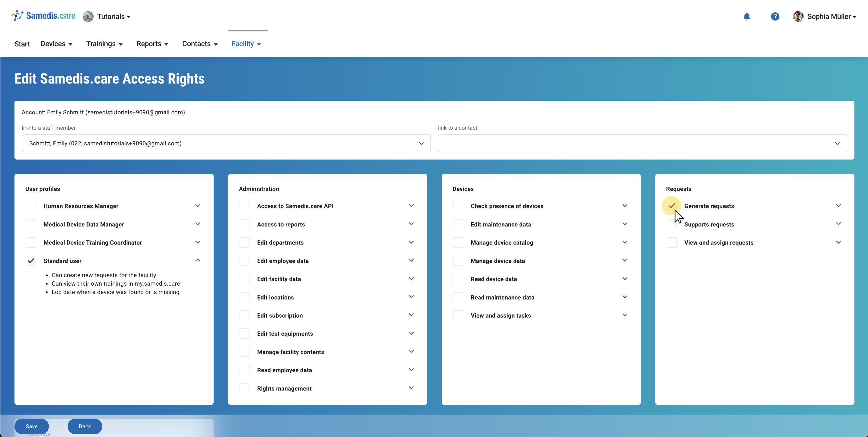Expand View and assign requests details
Viewport: 868px width, 437px height.
839,242
